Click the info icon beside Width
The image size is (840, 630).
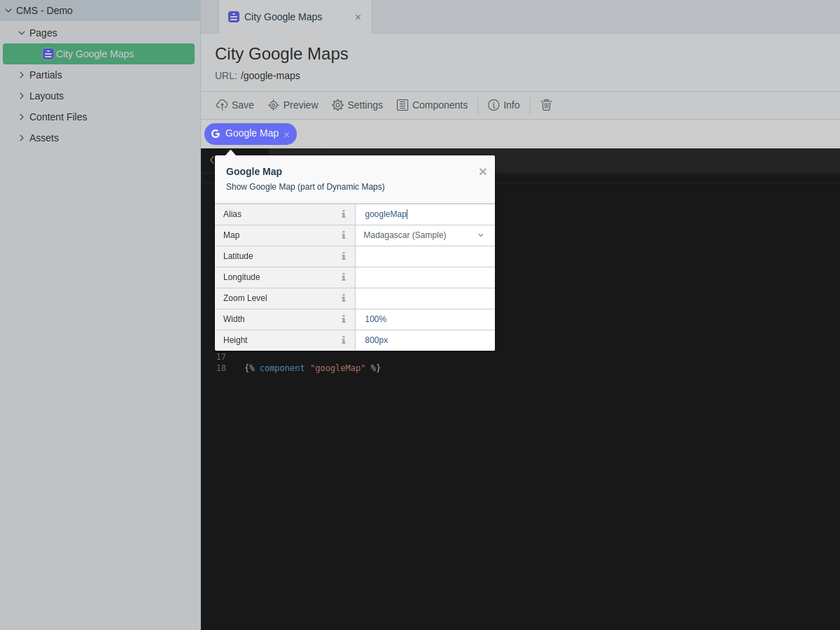tap(343, 319)
